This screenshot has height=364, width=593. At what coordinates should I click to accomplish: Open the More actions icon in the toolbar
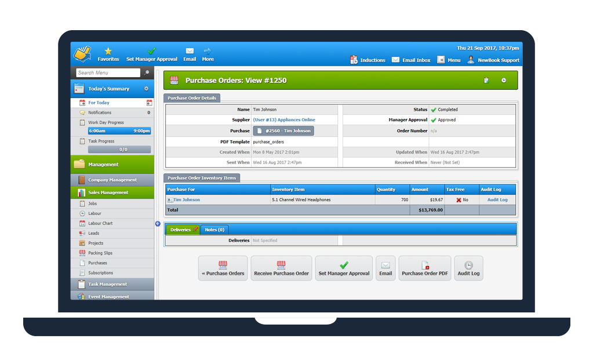[x=208, y=53]
